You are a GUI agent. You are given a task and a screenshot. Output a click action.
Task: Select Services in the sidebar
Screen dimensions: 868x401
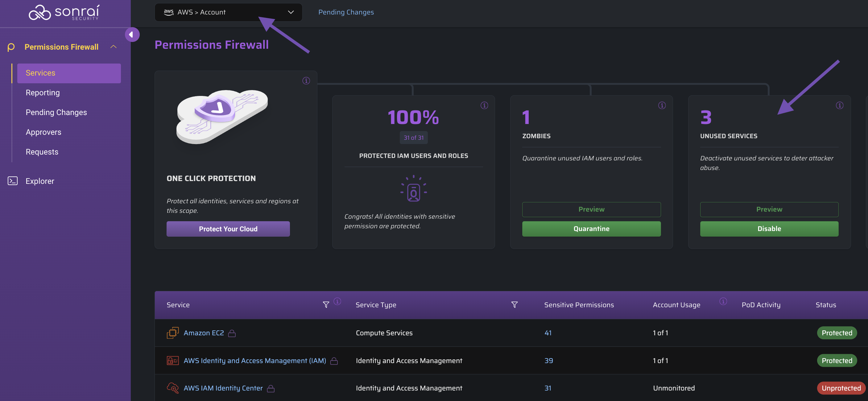pos(69,73)
